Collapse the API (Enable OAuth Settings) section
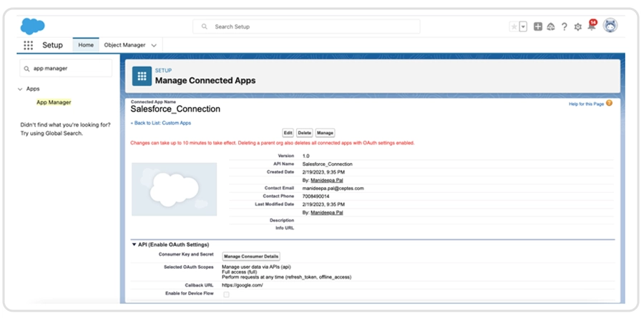Viewport: 644px width, 318px height. point(134,244)
